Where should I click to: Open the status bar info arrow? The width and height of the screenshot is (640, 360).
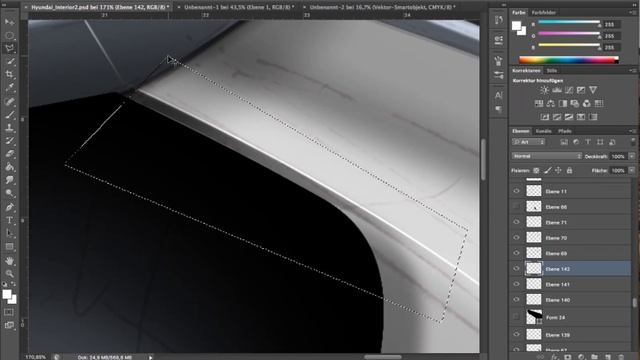coord(151,357)
